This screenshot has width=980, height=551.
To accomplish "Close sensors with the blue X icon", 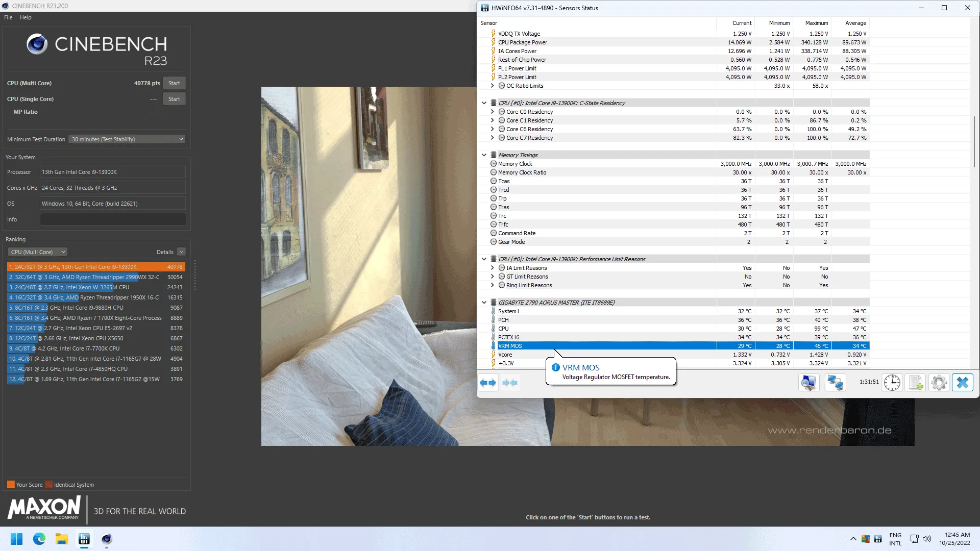I will pos(963,383).
